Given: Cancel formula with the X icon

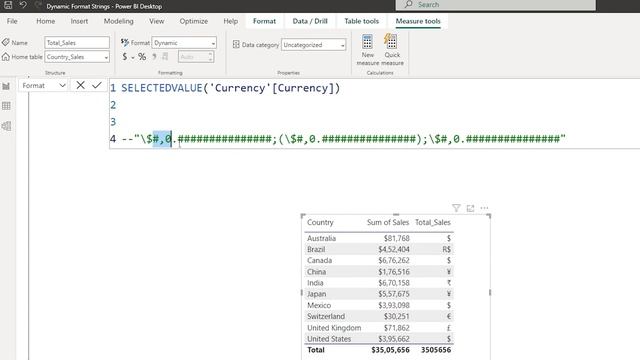Looking at the screenshot, I should (80, 85).
